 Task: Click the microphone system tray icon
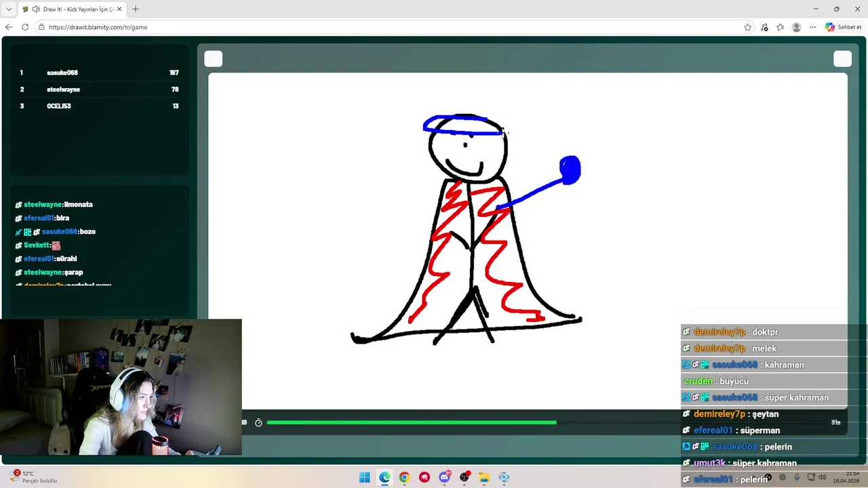tap(797, 477)
